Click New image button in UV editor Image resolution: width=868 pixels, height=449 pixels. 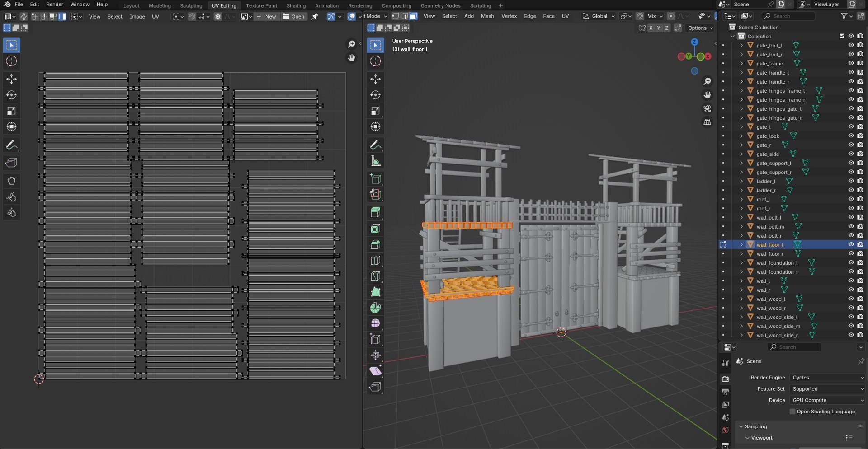pyautogui.click(x=266, y=17)
